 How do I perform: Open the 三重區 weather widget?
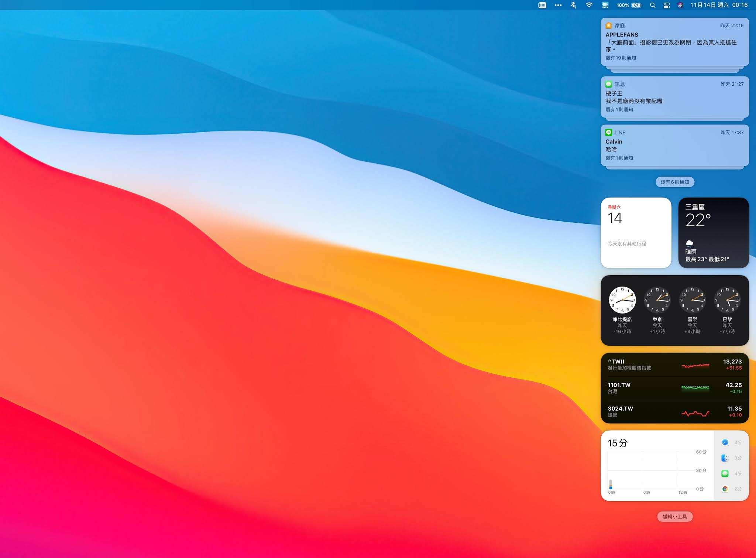click(713, 233)
